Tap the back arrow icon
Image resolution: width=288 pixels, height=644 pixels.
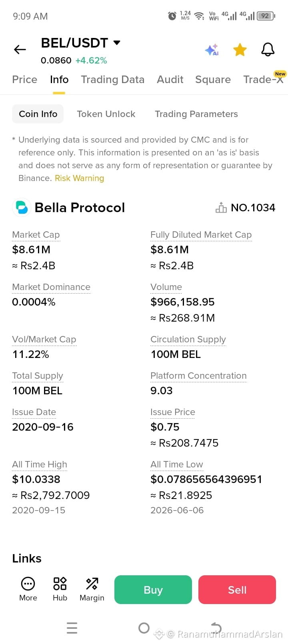pos(20,50)
